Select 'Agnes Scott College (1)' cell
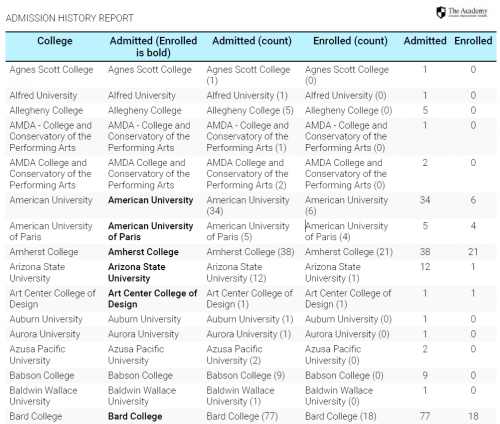 tap(248, 75)
